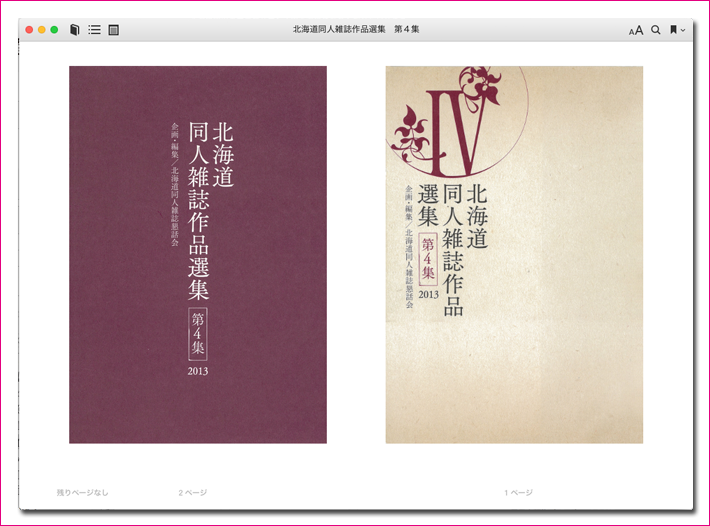Minimize the window with yellow button
This screenshot has width=710, height=526.
[x=42, y=30]
